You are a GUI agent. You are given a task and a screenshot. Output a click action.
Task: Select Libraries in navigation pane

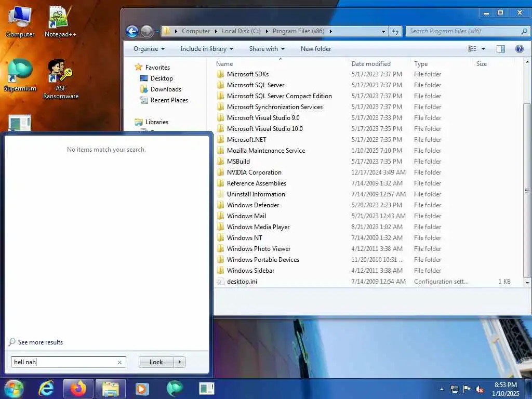(156, 122)
